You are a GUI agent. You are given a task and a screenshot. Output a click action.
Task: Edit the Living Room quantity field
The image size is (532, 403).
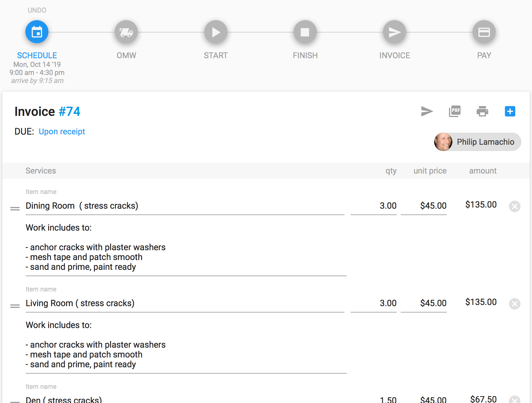point(373,303)
